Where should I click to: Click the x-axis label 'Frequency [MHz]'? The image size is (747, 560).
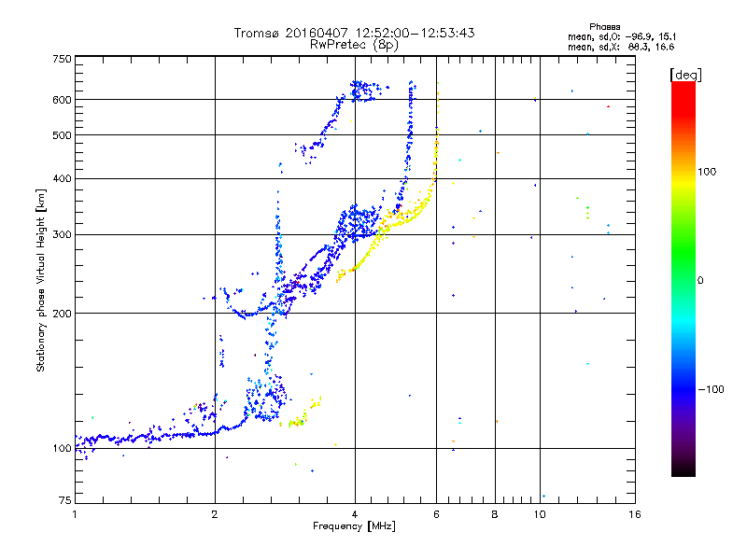[354, 526]
